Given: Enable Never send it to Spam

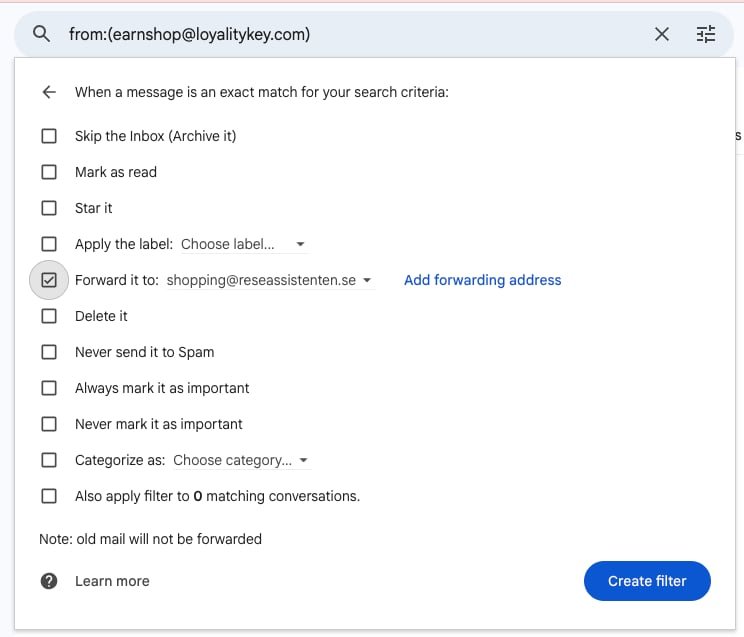Looking at the screenshot, I should click(x=49, y=352).
